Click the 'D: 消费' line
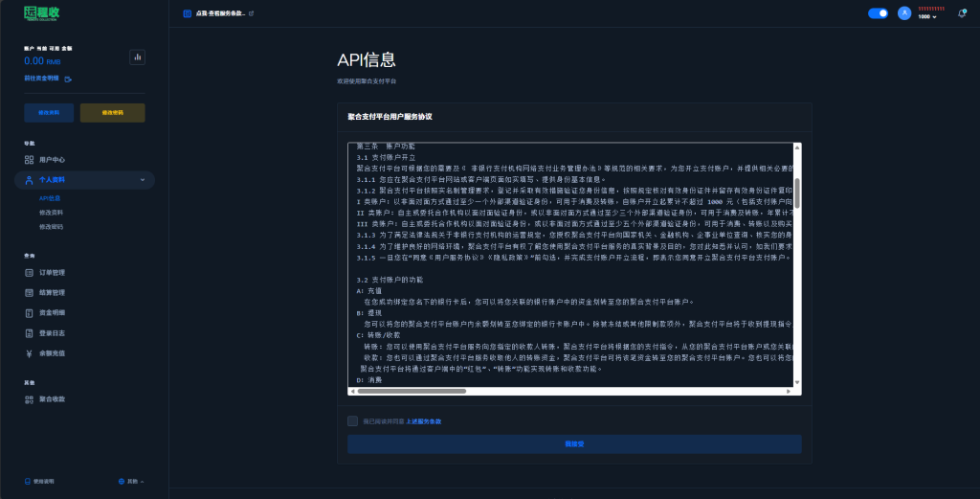This screenshot has height=499, width=980. click(x=368, y=379)
